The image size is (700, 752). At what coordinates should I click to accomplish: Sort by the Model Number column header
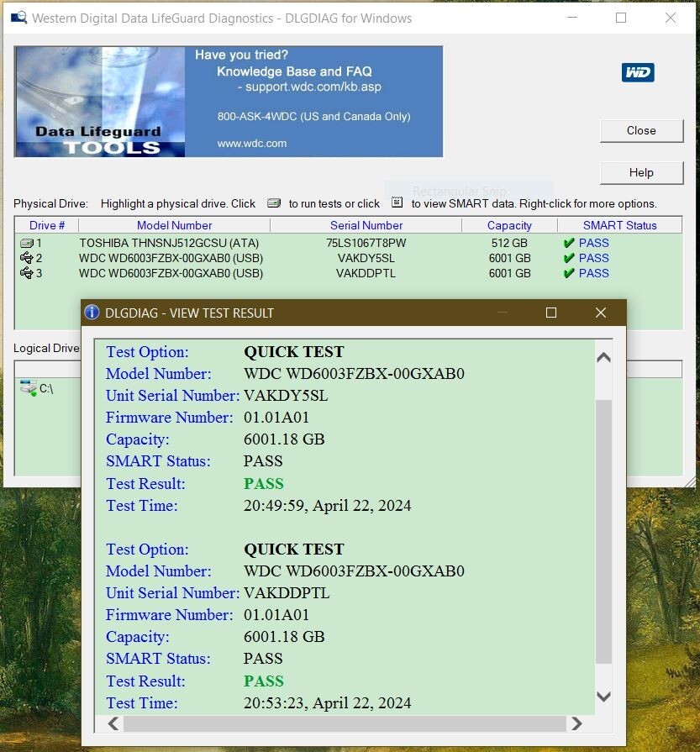174,225
